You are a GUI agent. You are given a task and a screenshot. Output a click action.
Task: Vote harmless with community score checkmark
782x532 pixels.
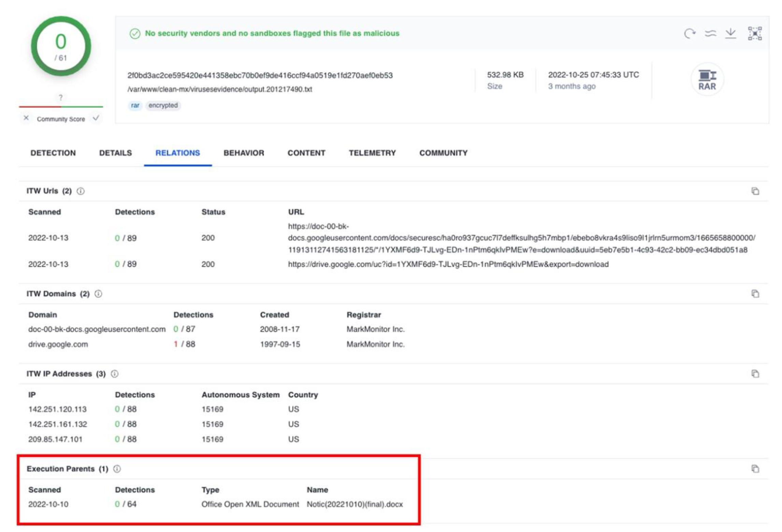coord(96,118)
